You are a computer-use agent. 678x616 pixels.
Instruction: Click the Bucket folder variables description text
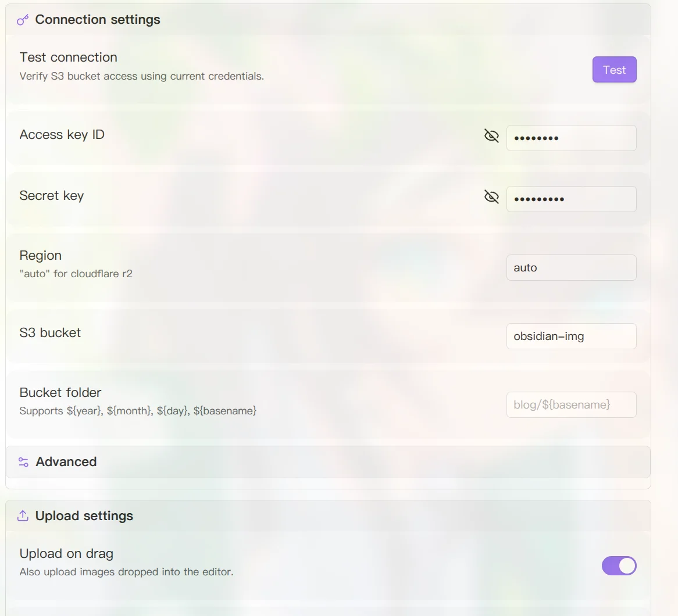(x=138, y=411)
